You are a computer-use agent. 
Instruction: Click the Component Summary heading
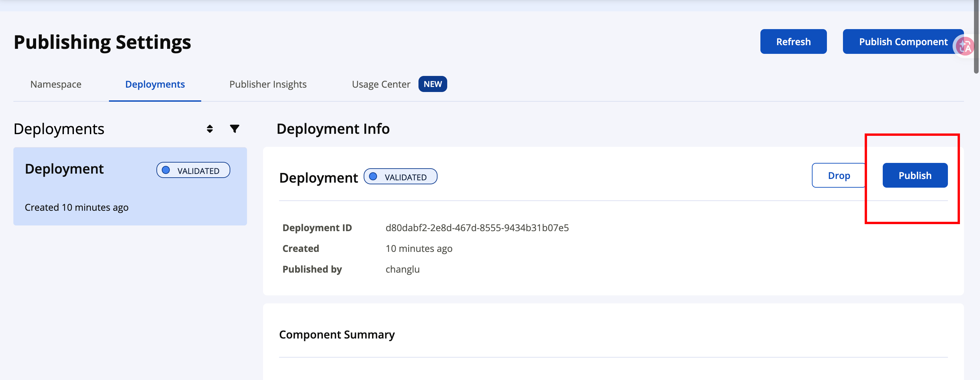pyautogui.click(x=337, y=335)
